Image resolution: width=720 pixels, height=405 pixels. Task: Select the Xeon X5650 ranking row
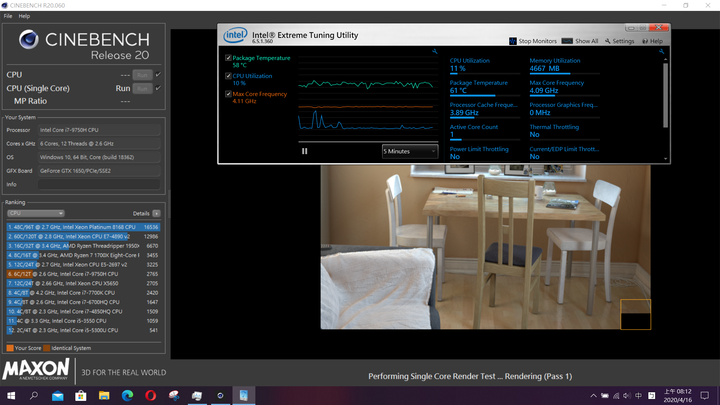point(83,283)
